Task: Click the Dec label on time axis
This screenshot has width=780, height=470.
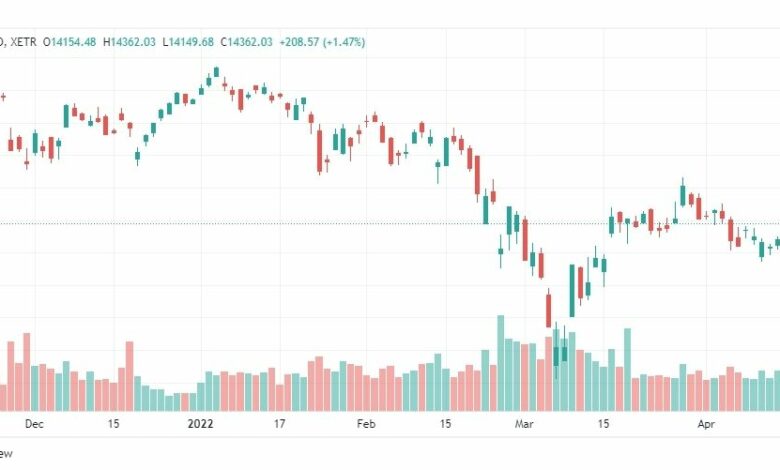Action: 34,424
